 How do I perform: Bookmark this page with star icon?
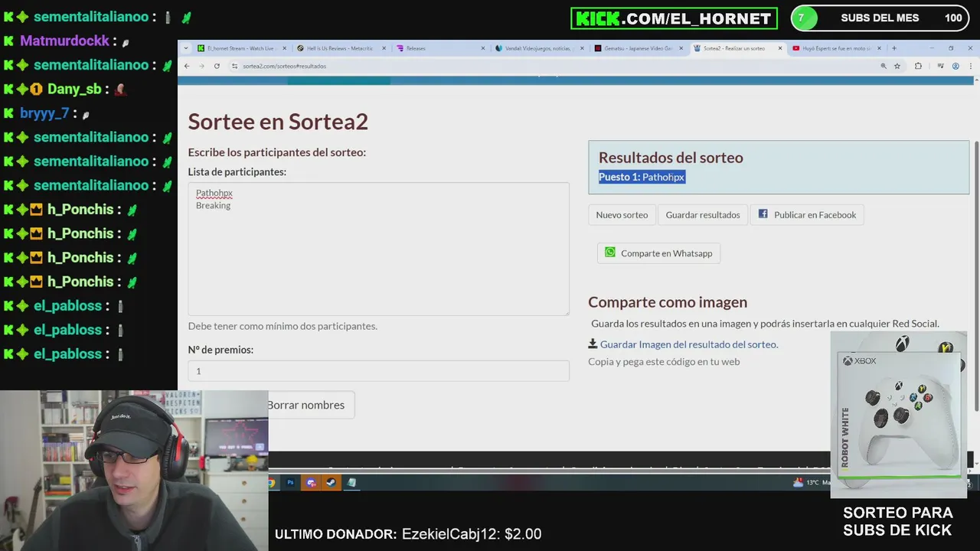pyautogui.click(x=897, y=66)
